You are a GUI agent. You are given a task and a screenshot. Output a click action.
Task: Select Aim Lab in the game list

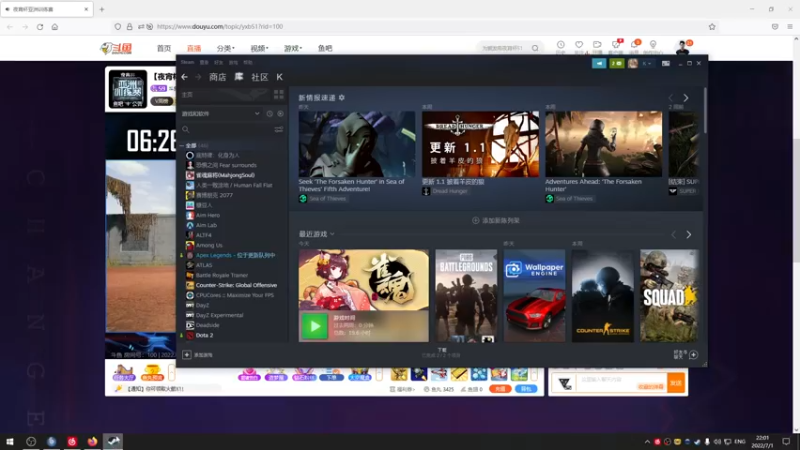(x=202, y=225)
